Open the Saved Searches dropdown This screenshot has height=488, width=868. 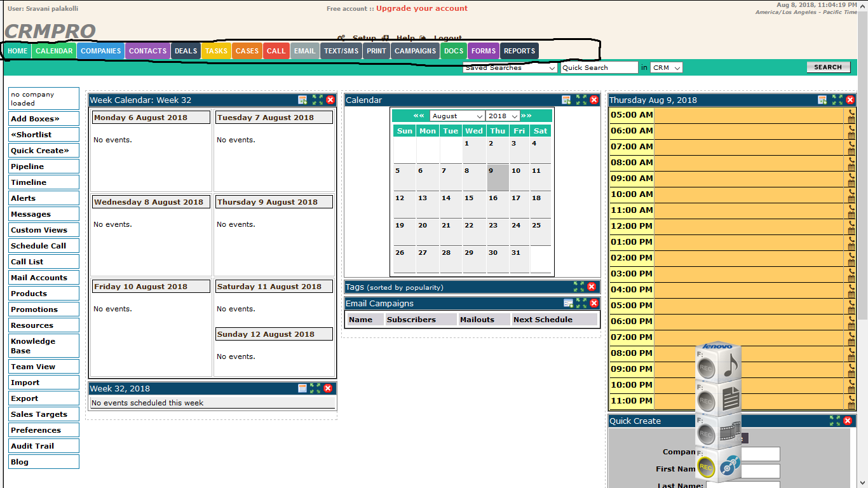coord(510,67)
